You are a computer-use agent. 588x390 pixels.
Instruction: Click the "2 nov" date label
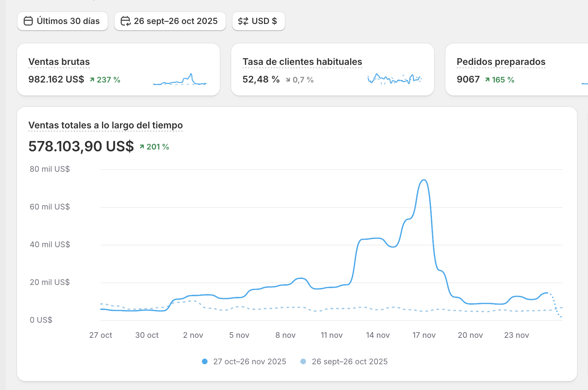pyautogui.click(x=193, y=335)
